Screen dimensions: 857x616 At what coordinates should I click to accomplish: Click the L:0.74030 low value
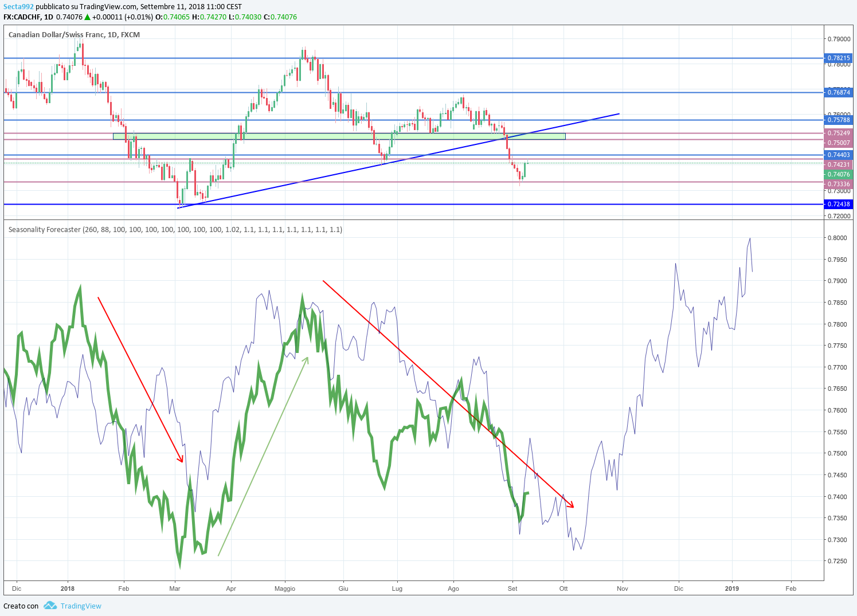[x=245, y=17]
